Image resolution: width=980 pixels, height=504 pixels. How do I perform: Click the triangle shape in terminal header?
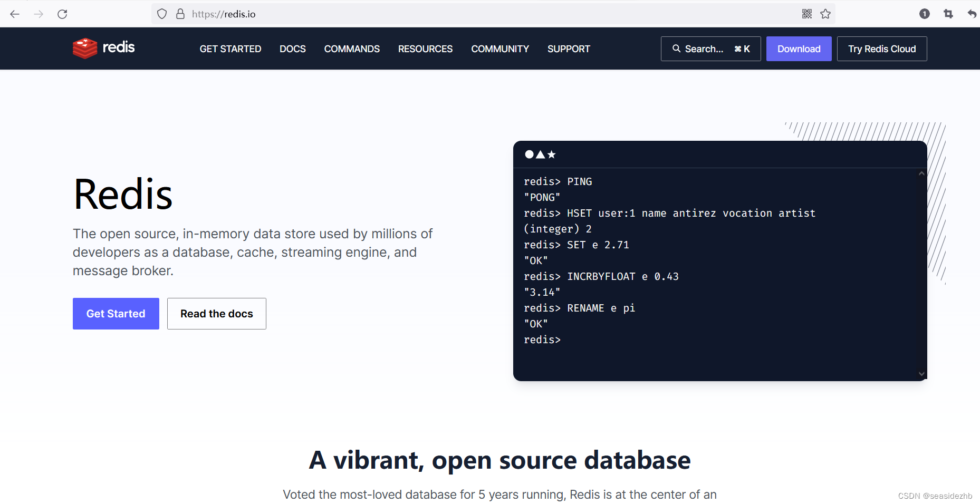point(540,154)
